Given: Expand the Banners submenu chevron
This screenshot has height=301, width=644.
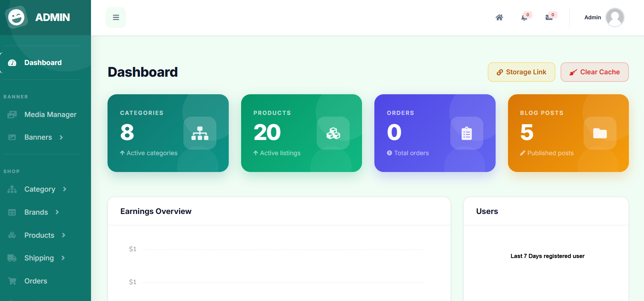Looking at the screenshot, I should click(x=61, y=137).
